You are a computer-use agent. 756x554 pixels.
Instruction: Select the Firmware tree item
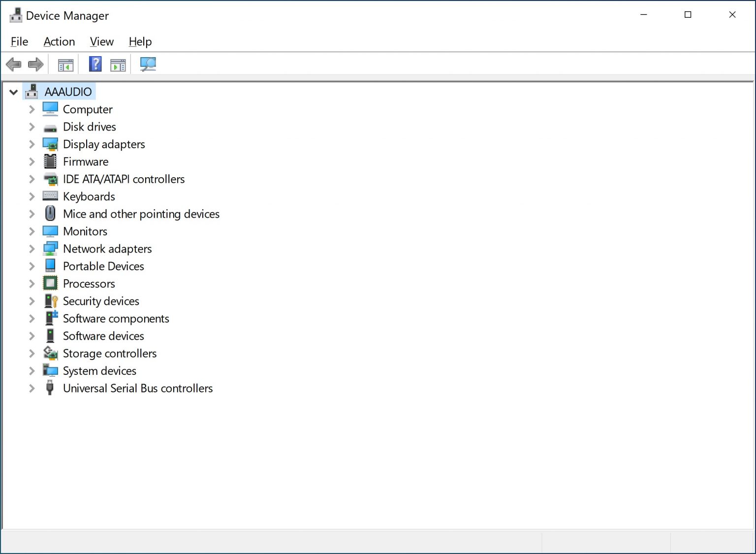pos(86,162)
